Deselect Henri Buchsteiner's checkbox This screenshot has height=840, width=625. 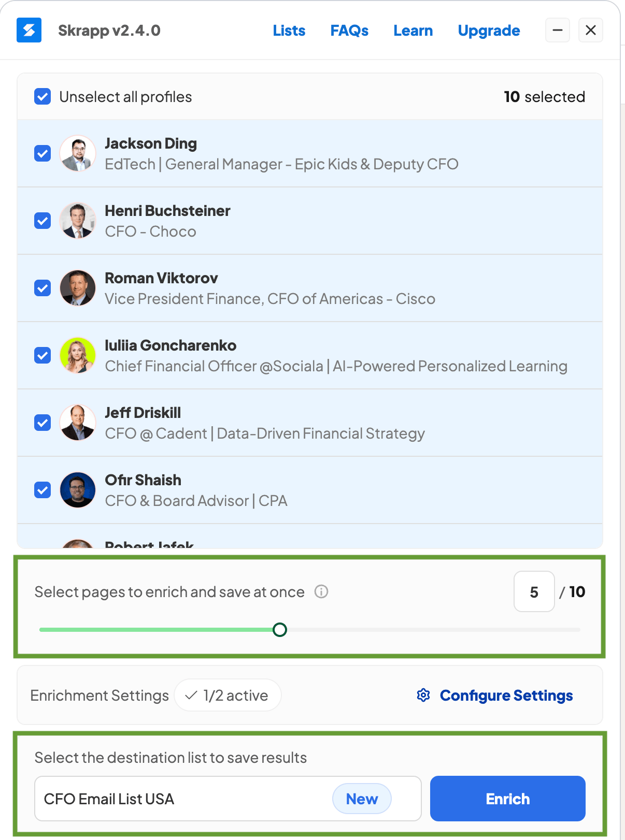click(42, 221)
